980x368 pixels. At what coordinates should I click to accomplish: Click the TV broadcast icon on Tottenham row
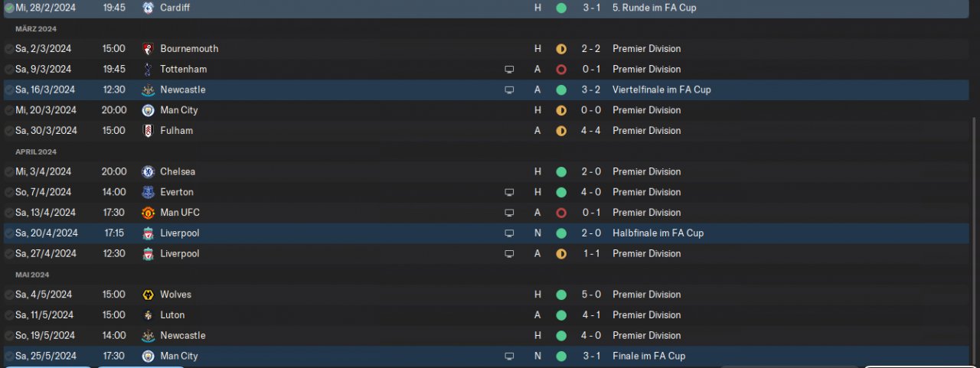click(x=509, y=69)
